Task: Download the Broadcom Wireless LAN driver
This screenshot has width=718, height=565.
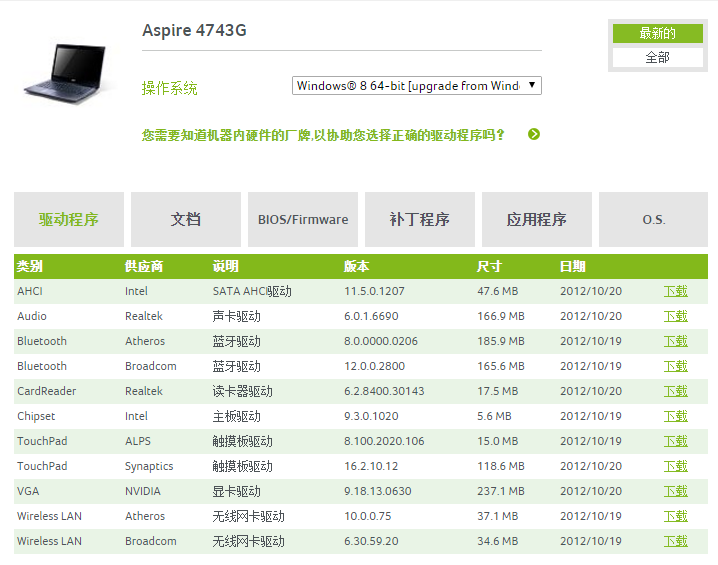Action: (675, 541)
